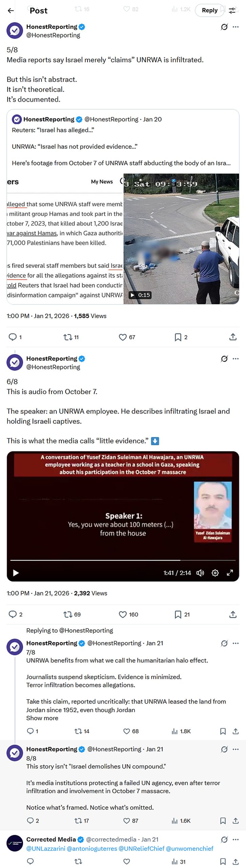Open video settings gear
The image size is (246, 868).
(215, 573)
